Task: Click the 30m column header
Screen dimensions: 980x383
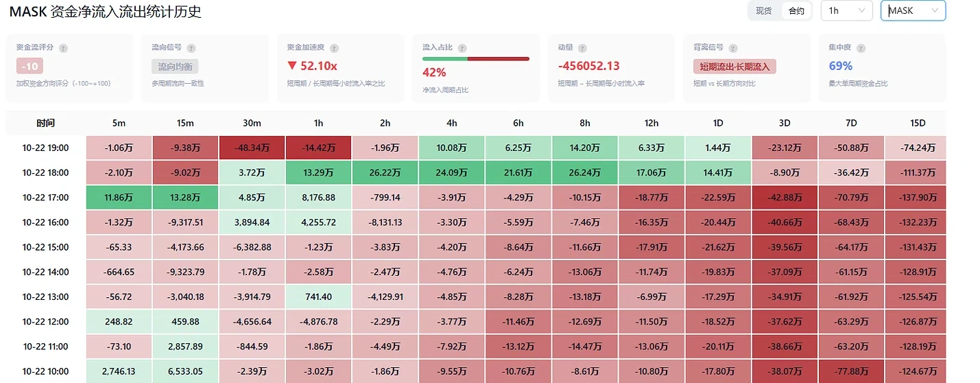Action: (x=252, y=124)
